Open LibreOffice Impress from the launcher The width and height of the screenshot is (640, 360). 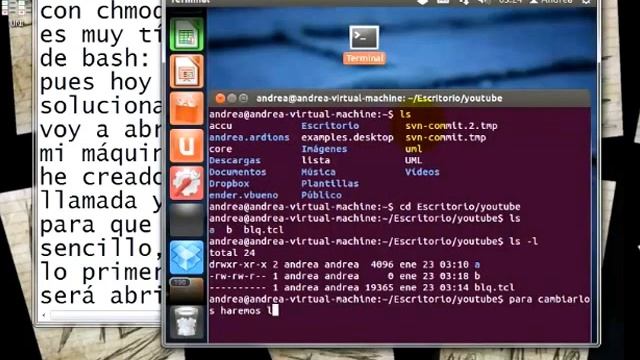click(187, 71)
